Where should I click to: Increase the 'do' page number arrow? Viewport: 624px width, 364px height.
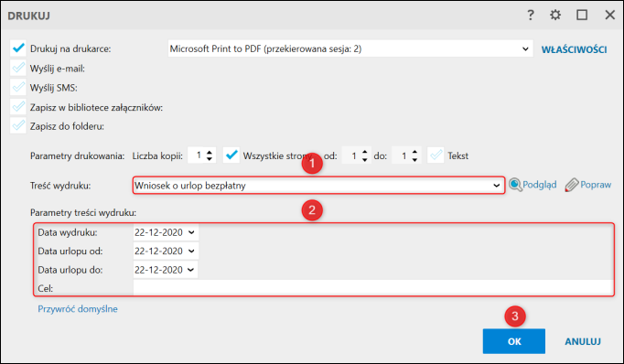pos(414,151)
